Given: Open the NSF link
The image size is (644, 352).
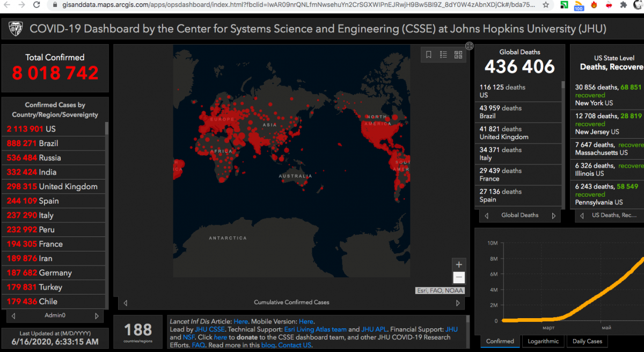Looking at the screenshot, I should (189, 337).
